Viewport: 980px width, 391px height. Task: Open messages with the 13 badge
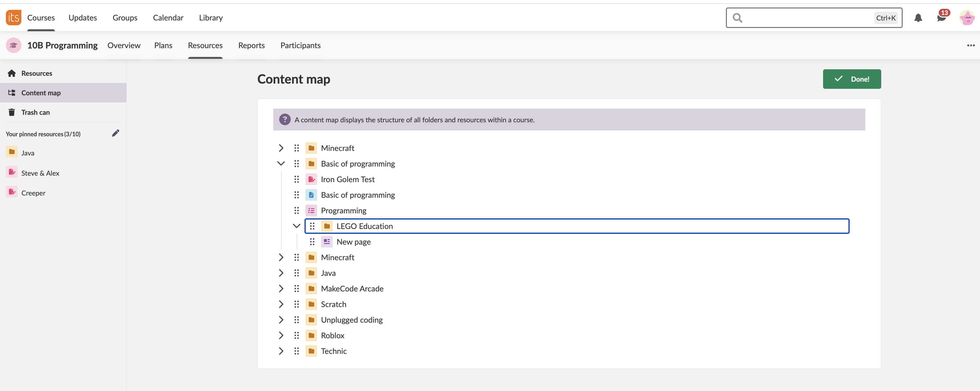point(941,18)
